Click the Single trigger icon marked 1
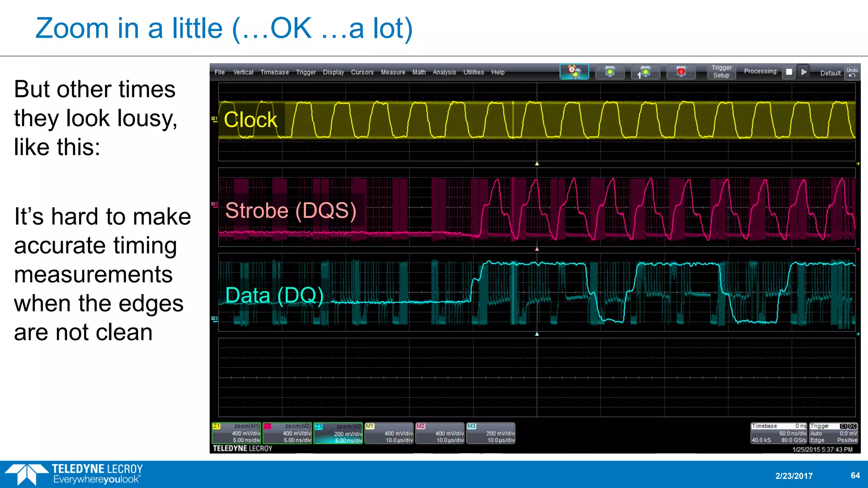 pos(645,72)
